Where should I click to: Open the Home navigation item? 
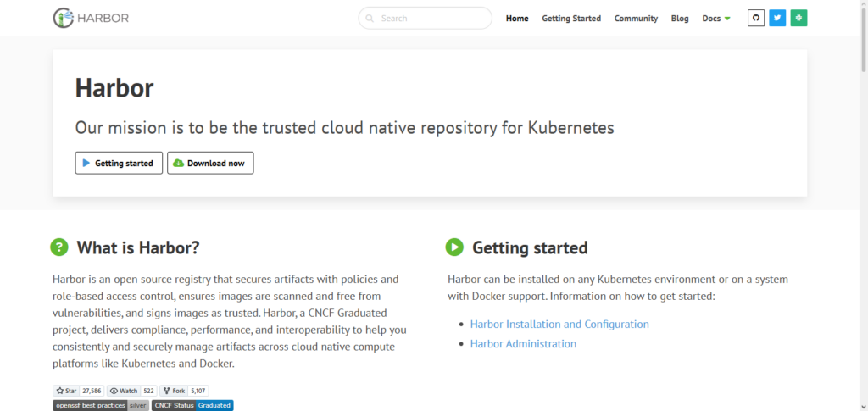pos(517,19)
